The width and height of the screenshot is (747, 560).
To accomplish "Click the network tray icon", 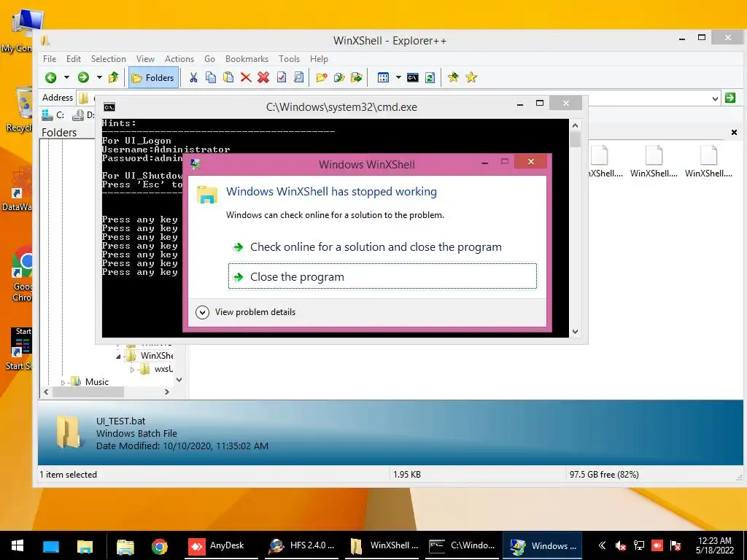I will 639,545.
